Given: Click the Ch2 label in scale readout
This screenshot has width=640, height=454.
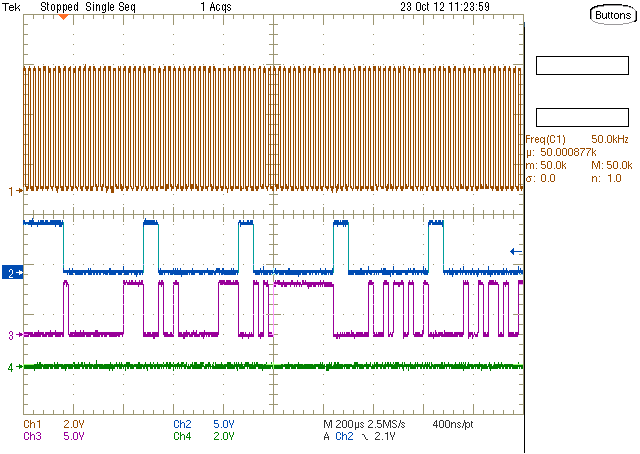Looking at the screenshot, I should click(182, 424).
